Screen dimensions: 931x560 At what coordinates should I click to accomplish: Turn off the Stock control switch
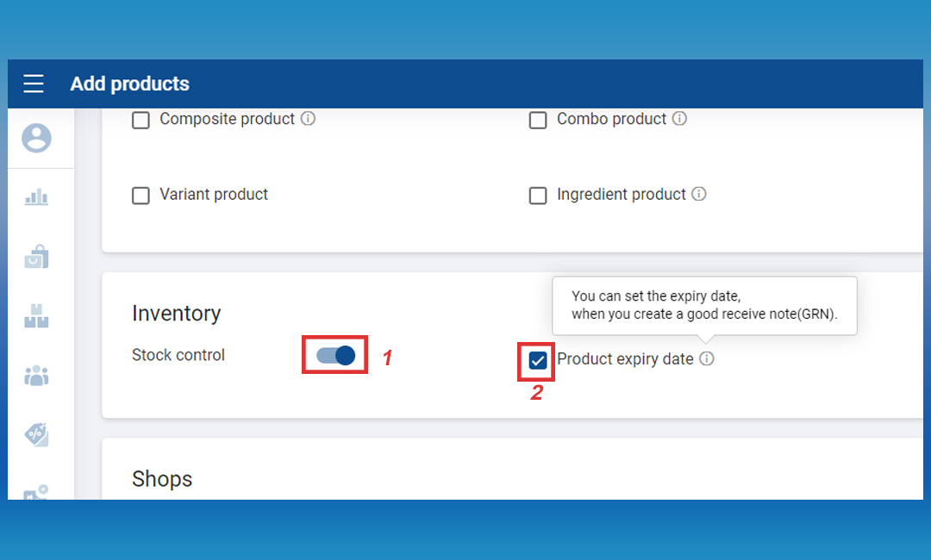[x=336, y=355]
